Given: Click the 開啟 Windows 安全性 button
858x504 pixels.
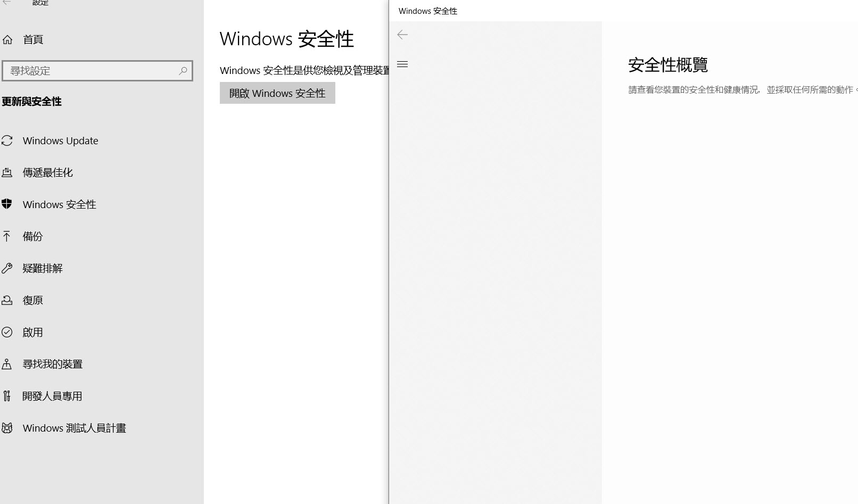Looking at the screenshot, I should [x=277, y=93].
